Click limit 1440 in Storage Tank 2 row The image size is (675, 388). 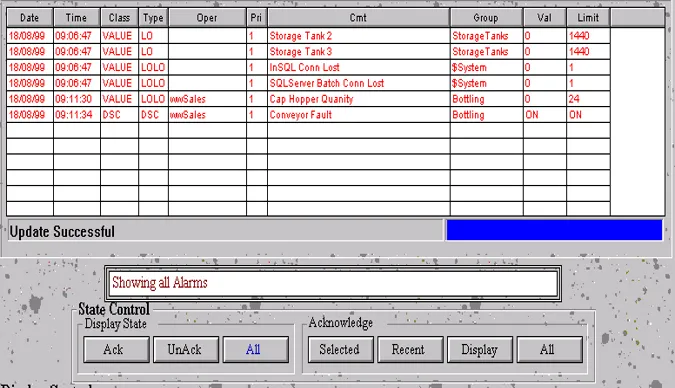click(x=579, y=36)
